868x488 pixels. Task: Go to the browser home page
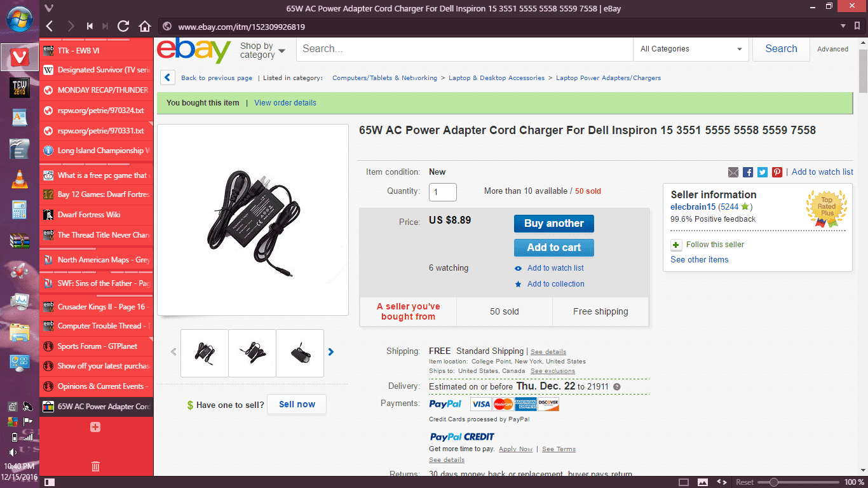point(145,26)
